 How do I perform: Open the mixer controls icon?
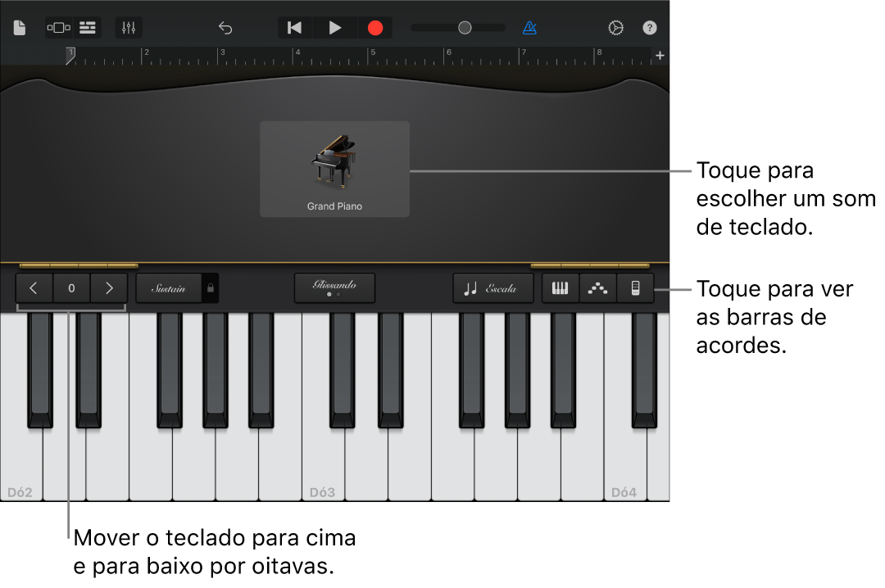[128, 27]
